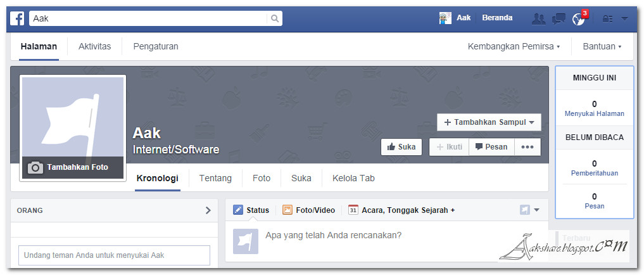This screenshot has height=275, width=644.
Task: Click the search magnifier button
Action: 274,18
